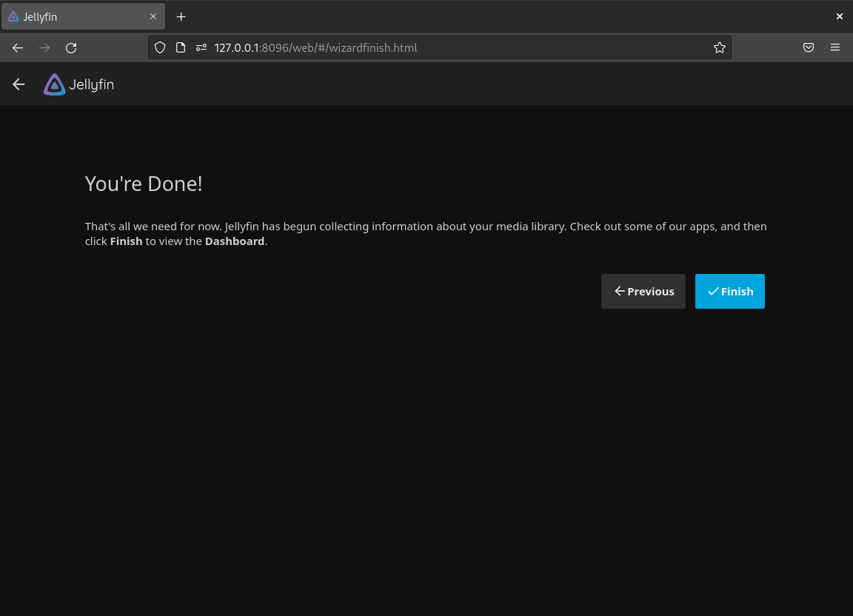Open the browser hamburger menu
853x616 pixels.
coord(835,47)
